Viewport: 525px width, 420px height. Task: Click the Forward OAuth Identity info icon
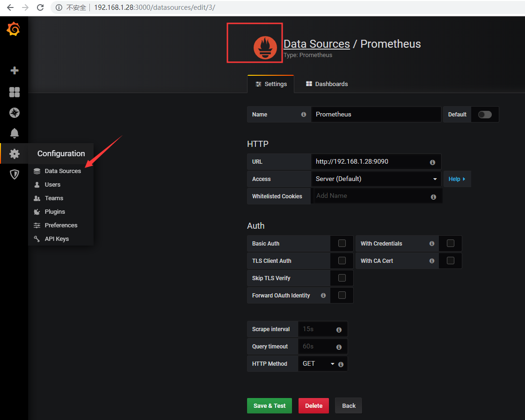coord(323,296)
